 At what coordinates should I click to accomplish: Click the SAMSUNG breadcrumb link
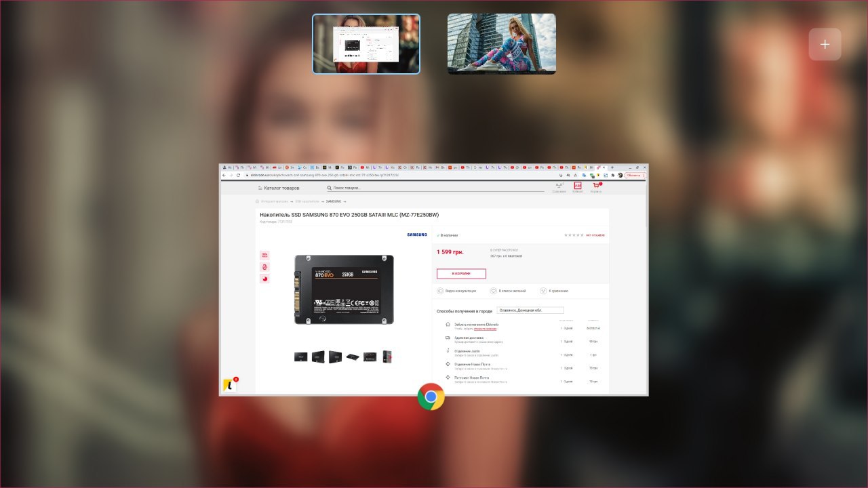[334, 201]
